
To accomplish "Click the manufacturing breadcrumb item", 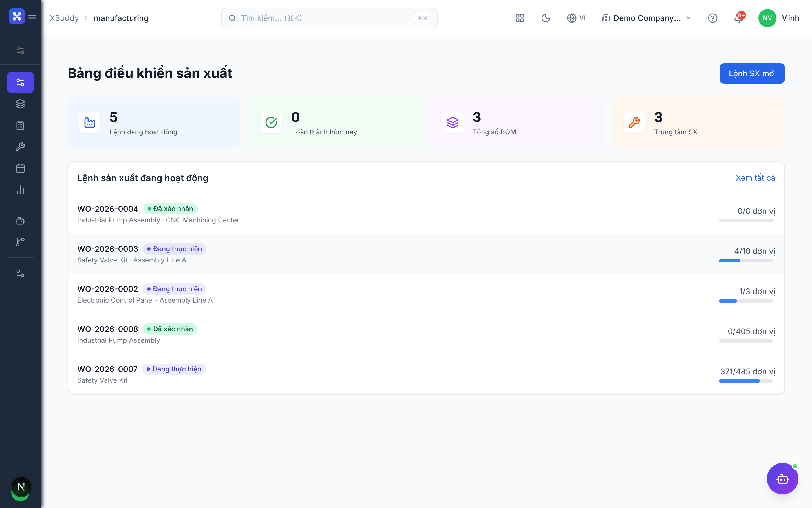I will tap(121, 18).
